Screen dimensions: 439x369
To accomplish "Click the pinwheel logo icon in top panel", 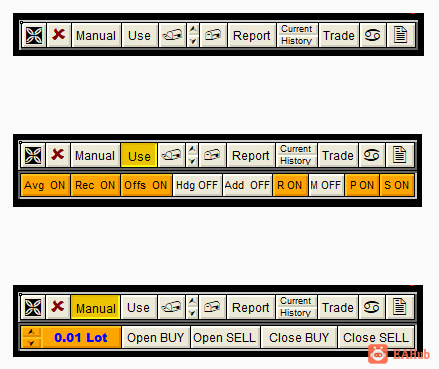I will pyautogui.click(x=34, y=35).
